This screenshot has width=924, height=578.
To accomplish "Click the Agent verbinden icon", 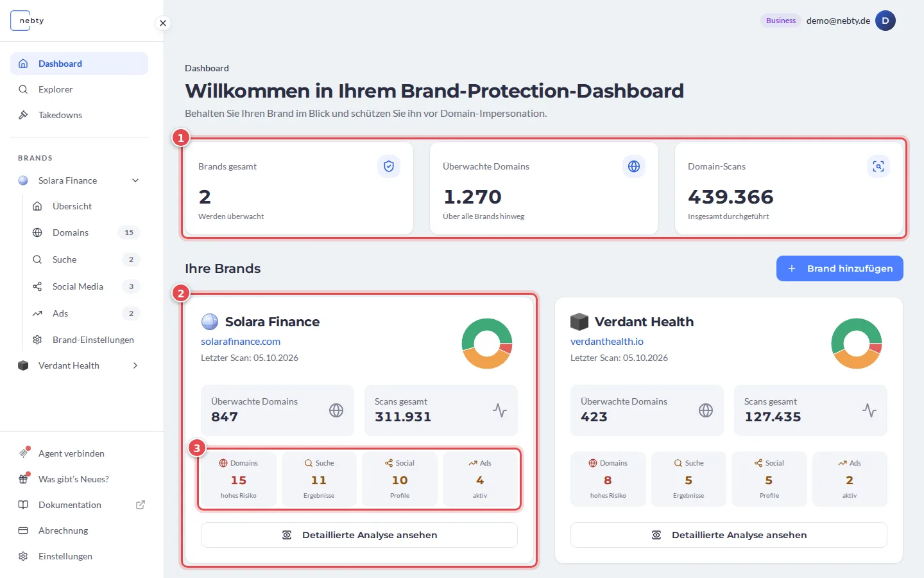I will pyautogui.click(x=24, y=453).
